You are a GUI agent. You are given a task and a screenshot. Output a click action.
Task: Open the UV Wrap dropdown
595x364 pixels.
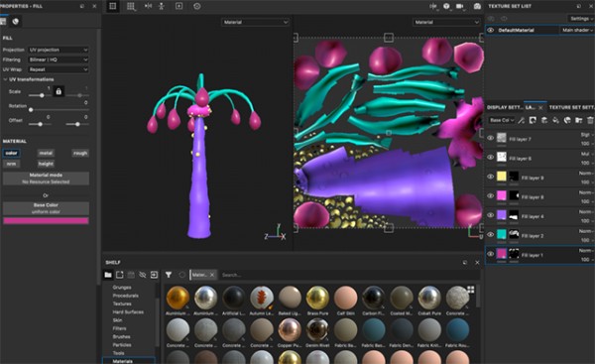[x=59, y=69]
